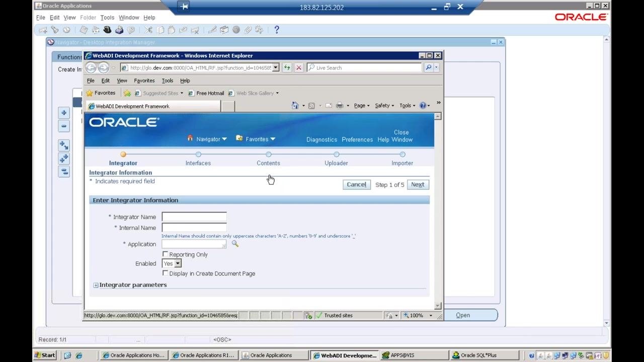Click the IE Live Search magnifier button
This screenshot has height=362, width=644.
[428, 67]
